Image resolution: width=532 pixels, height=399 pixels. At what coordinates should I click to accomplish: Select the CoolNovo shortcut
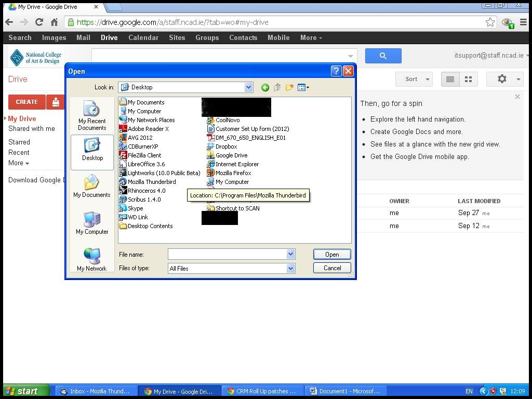(223, 120)
